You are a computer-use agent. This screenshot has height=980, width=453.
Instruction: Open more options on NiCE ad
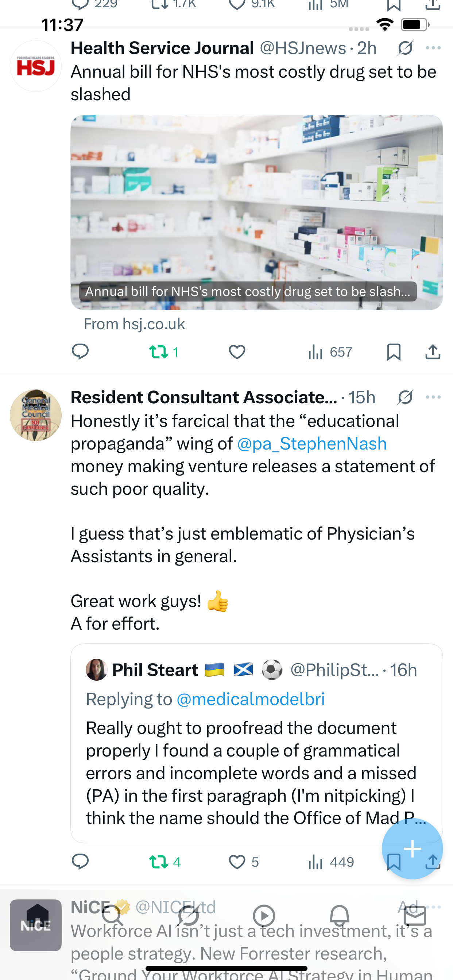[434, 907]
